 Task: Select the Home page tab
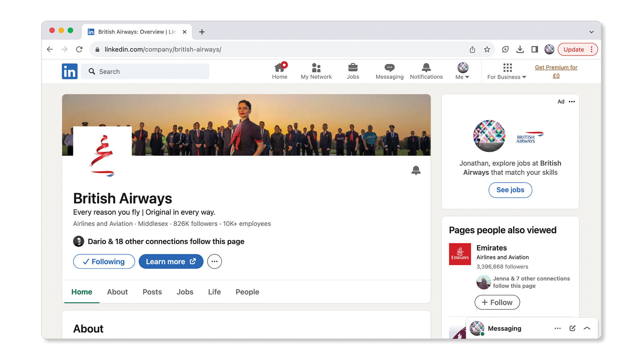(x=82, y=292)
